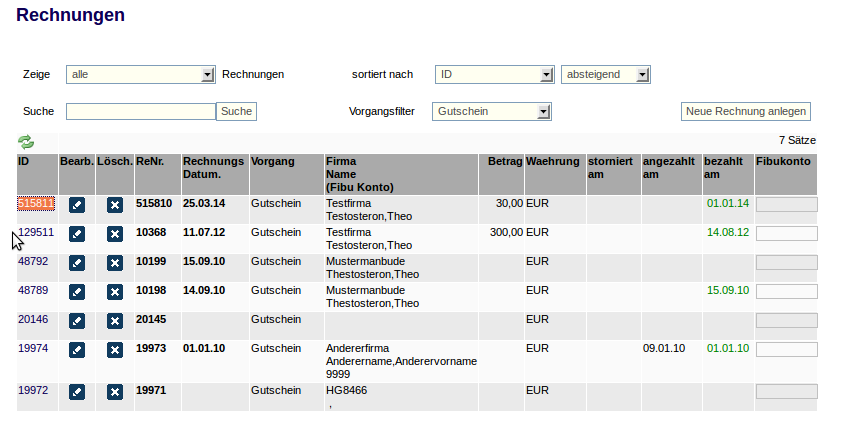Expand the 'sortiert nach' ID dropdown
The height and width of the screenshot is (446, 843).
494,74
